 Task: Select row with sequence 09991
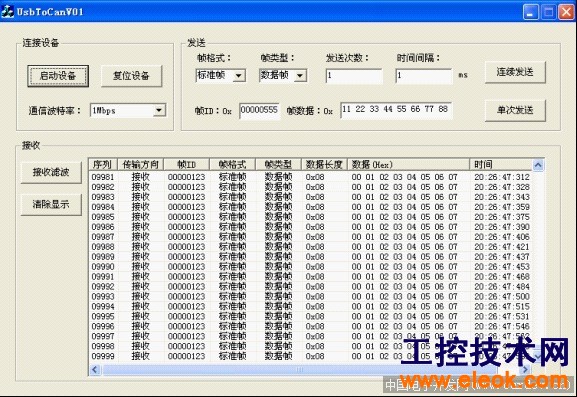pyautogui.click(x=311, y=276)
